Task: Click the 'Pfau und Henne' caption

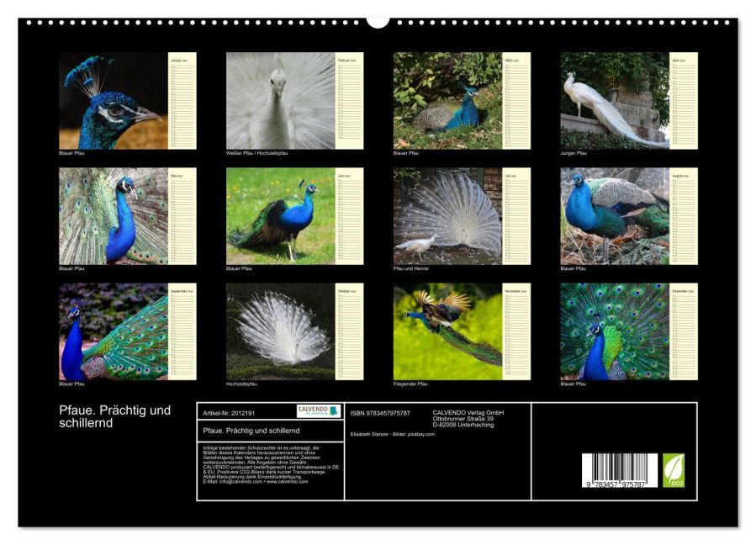Action: click(410, 268)
